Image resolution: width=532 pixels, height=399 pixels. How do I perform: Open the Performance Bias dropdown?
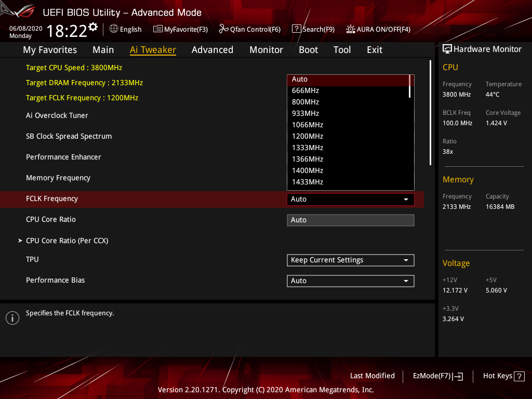(x=351, y=281)
